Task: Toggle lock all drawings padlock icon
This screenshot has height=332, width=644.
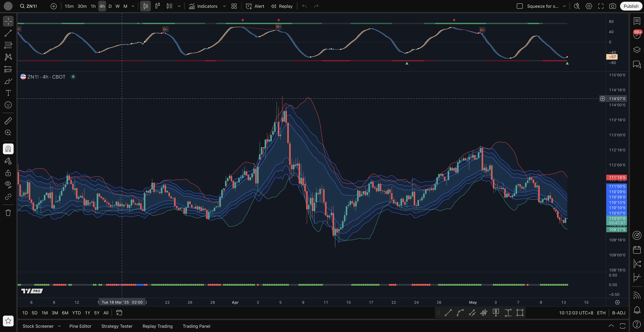Action: [x=8, y=173]
